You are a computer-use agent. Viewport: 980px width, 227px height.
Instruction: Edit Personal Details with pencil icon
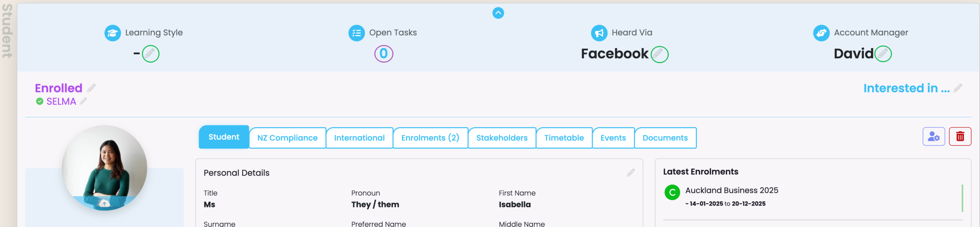pos(631,173)
